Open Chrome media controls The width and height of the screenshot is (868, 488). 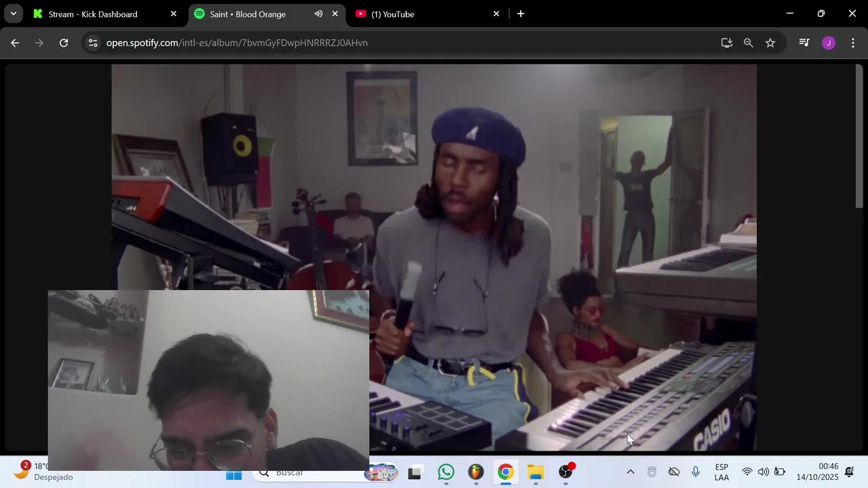coord(804,43)
